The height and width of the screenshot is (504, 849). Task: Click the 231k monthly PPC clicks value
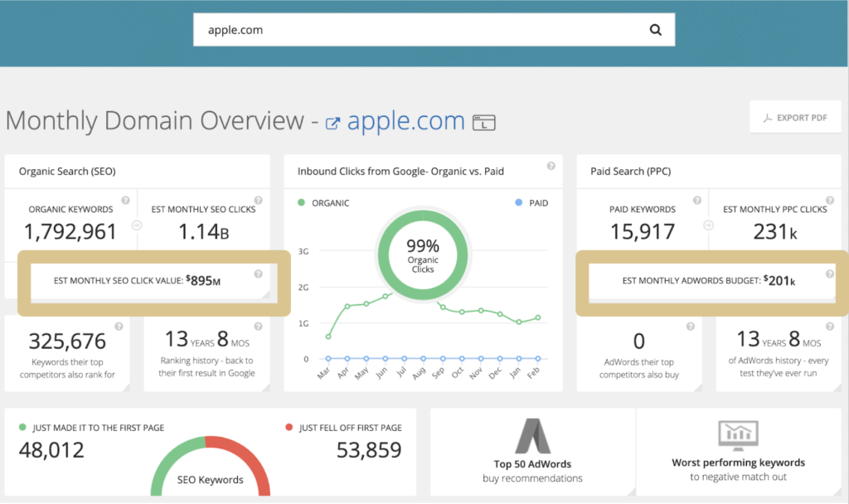[775, 232]
